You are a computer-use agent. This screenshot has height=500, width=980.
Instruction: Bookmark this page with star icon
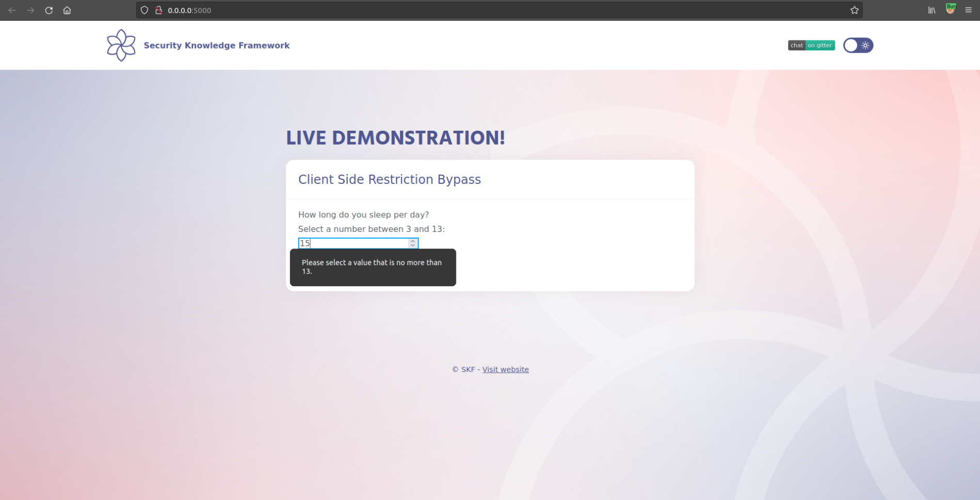855,10
